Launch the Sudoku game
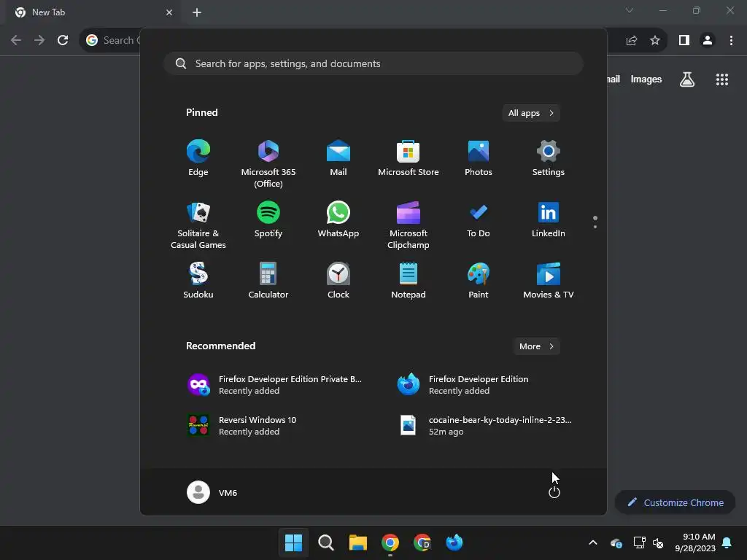 coord(198,281)
